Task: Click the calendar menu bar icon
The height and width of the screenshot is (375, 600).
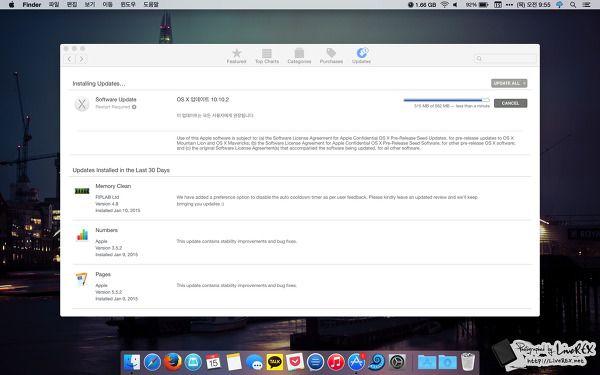Action: point(497,5)
